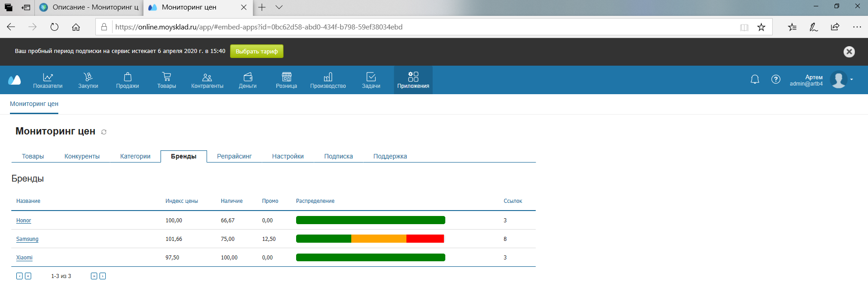The width and height of the screenshot is (868, 307).
Task: Open the Xiaomi brand link
Action: pos(24,258)
